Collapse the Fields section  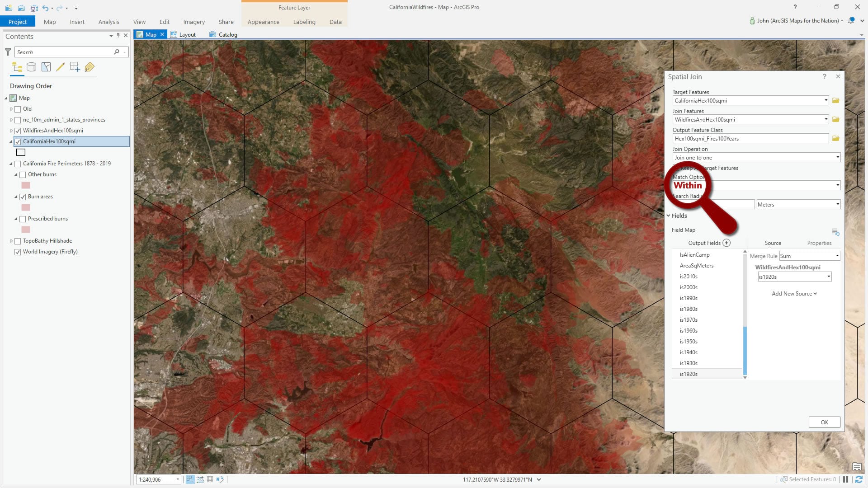coord(669,216)
